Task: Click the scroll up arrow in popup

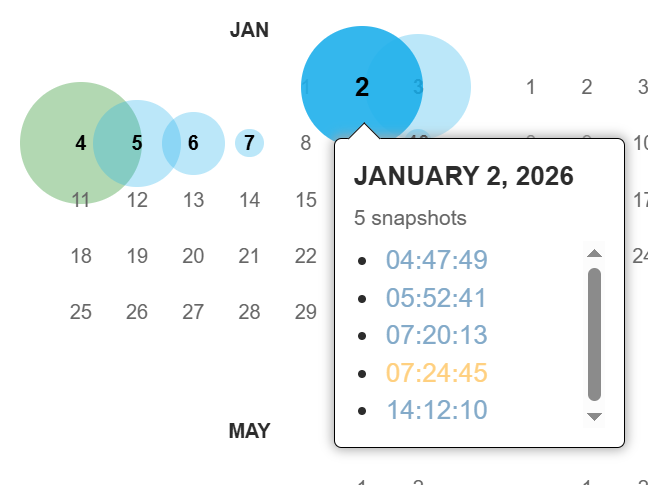Action: [x=594, y=253]
